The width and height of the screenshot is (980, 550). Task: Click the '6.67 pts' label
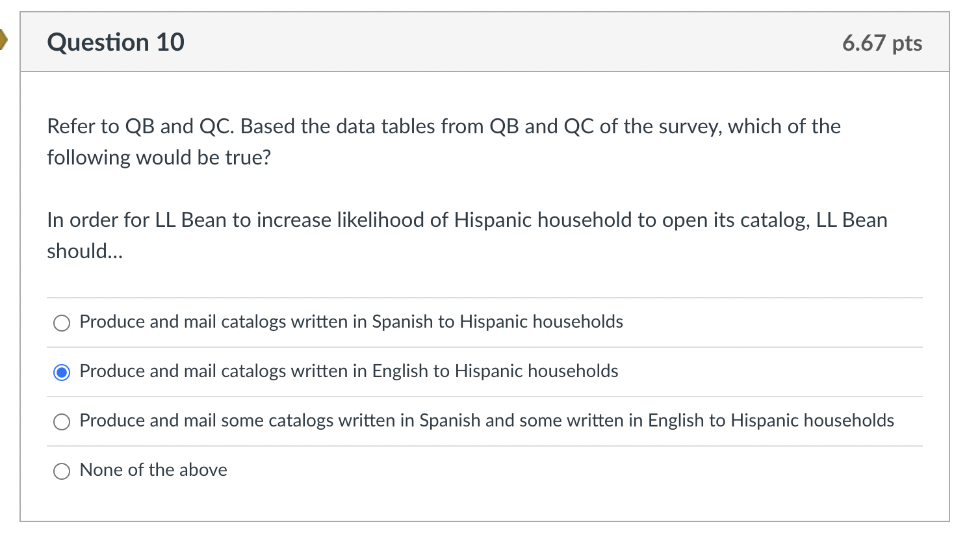[x=882, y=43]
